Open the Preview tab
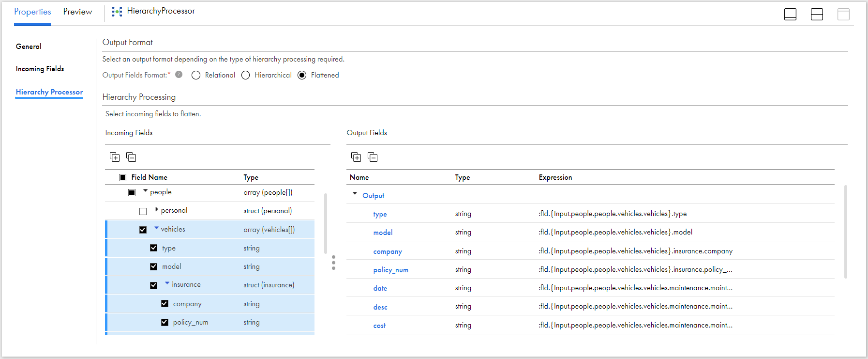Screen dimensions: 868x359 click(x=77, y=12)
